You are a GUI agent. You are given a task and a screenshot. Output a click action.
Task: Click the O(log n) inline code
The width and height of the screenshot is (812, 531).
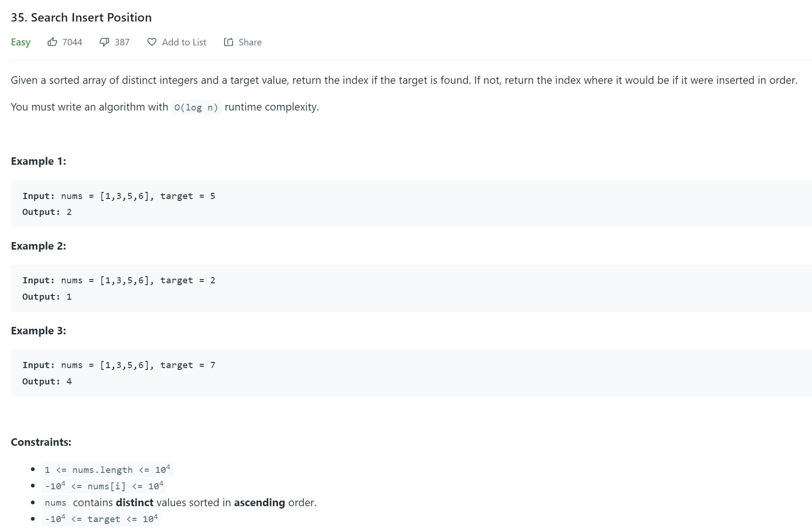[196, 107]
